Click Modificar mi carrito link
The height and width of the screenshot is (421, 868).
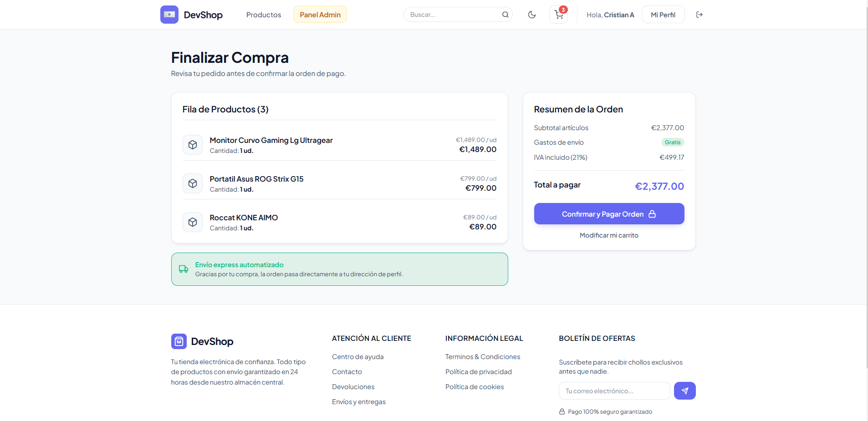point(609,235)
